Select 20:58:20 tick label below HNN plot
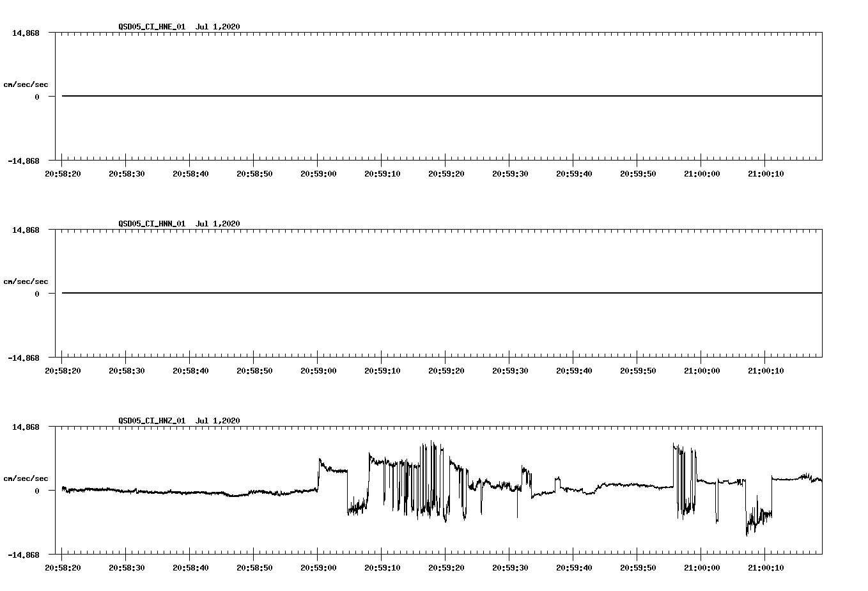 pos(63,370)
